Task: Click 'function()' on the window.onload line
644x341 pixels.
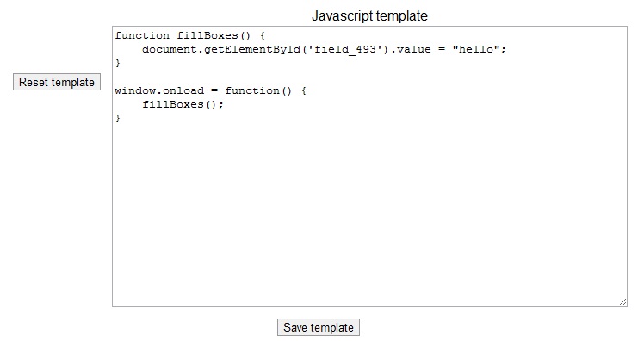Action: pos(258,90)
